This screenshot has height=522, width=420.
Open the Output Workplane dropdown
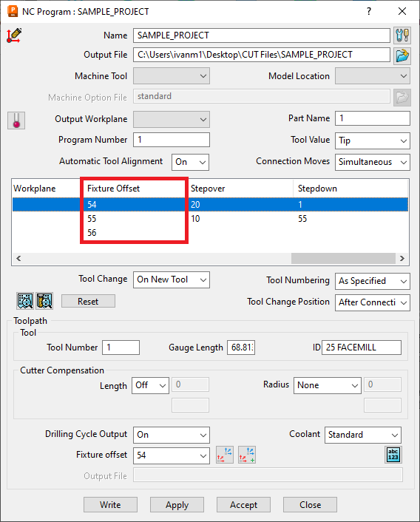pos(172,119)
